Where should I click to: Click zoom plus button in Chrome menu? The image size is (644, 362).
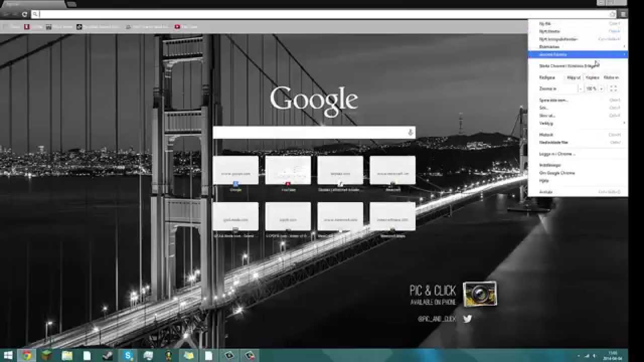pyautogui.click(x=601, y=88)
